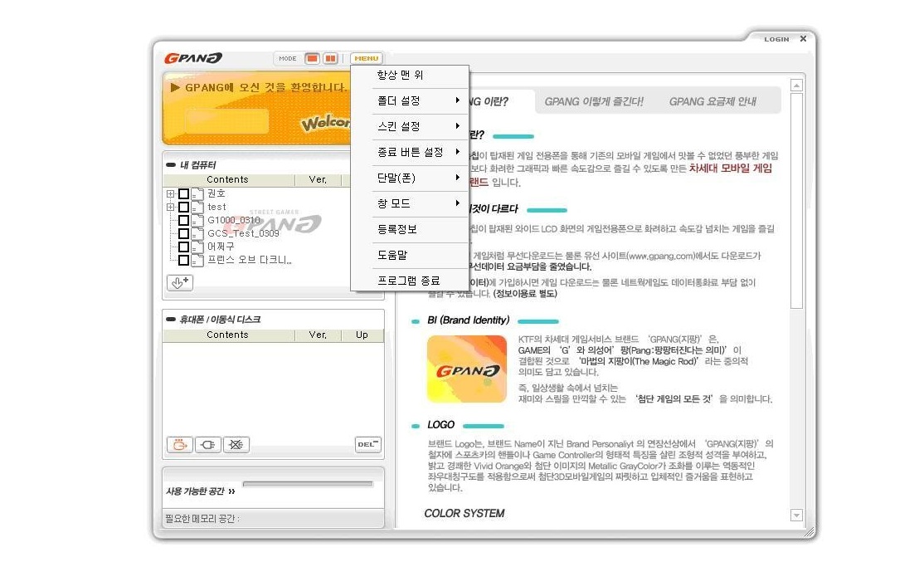Click the welcome banner input box
The width and height of the screenshot is (924, 562).
pos(227,121)
